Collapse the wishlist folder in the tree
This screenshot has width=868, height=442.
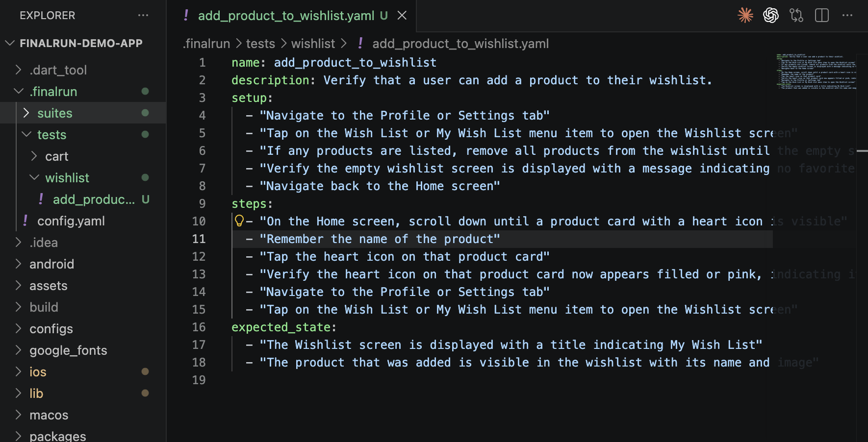[x=34, y=178]
